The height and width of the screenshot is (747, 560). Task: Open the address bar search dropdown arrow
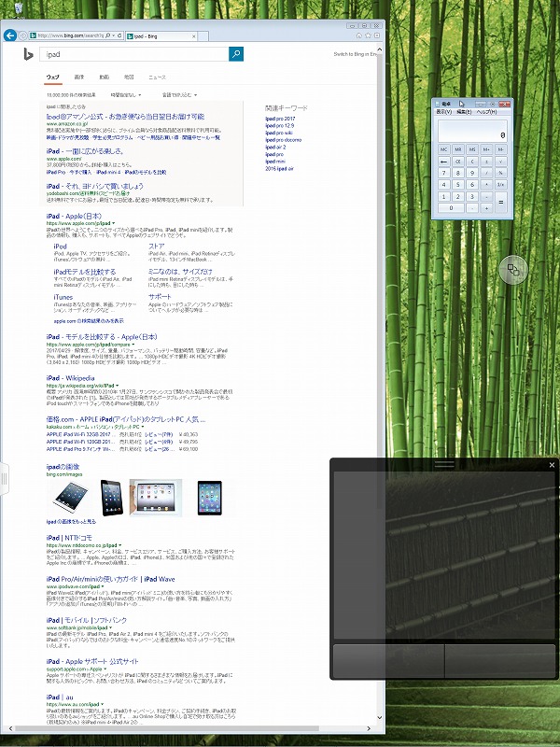(113, 35)
